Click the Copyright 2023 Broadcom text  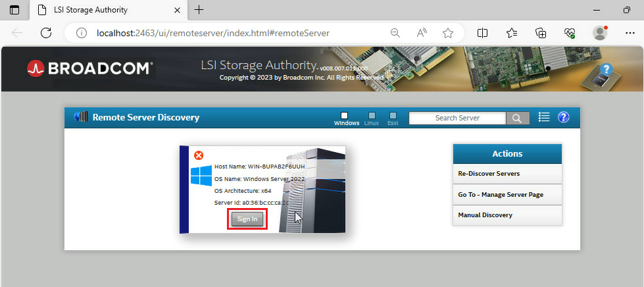[x=302, y=77]
